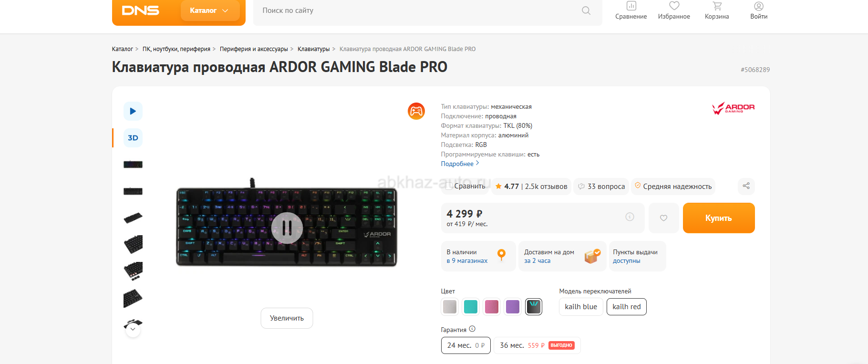Pause the keyboard 3D rotation

click(x=287, y=228)
